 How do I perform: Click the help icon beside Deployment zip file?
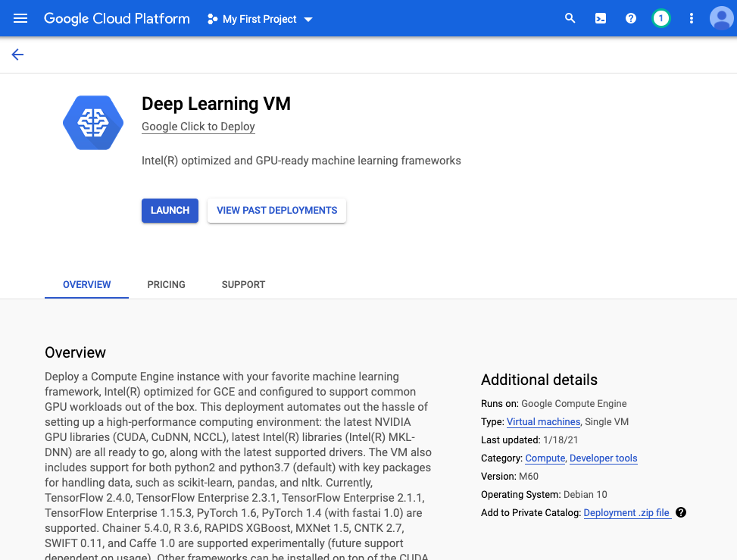pyautogui.click(x=681, y=512)
